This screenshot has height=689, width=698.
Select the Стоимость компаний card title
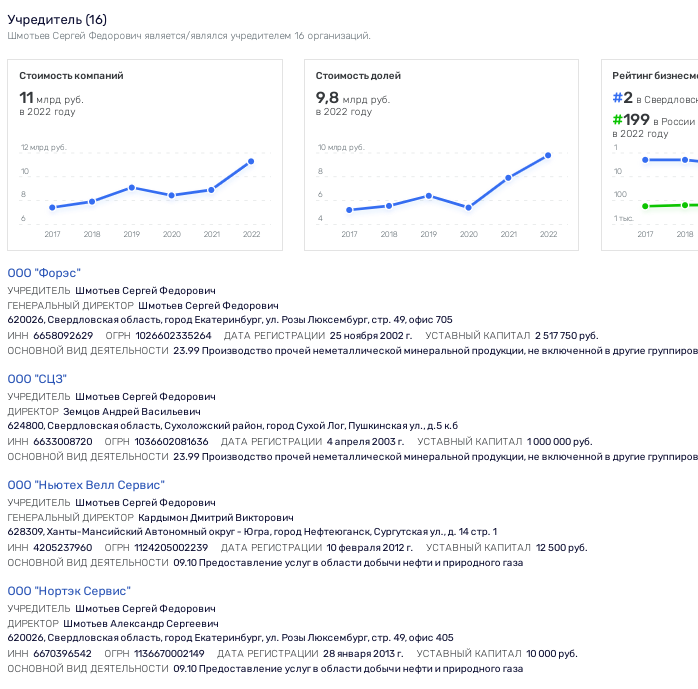[x=71, y=76]
